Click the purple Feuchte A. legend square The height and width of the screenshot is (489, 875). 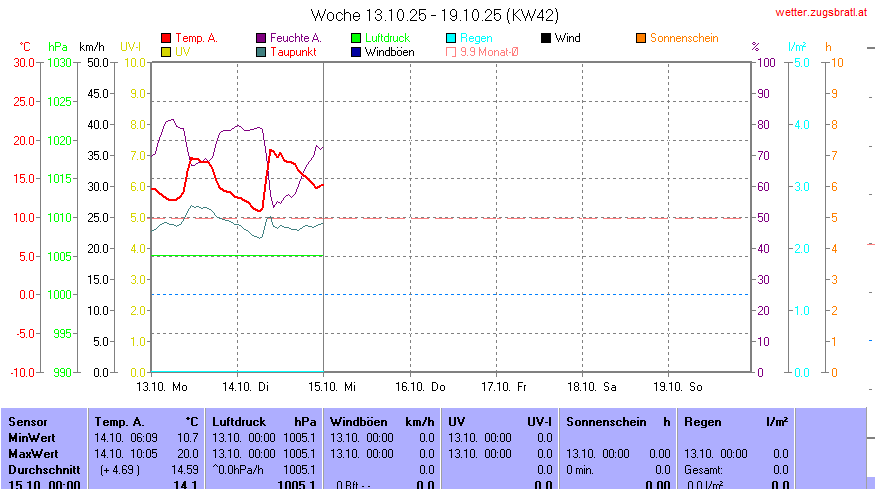[x=262, y=38]
